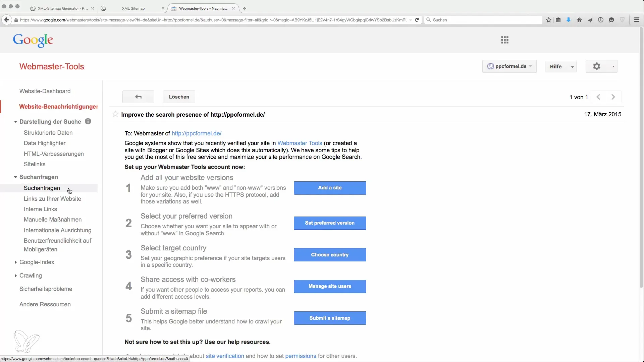Open the settings gear menu
The width and height of the screenshot is (644, 362).
(601, 66)
